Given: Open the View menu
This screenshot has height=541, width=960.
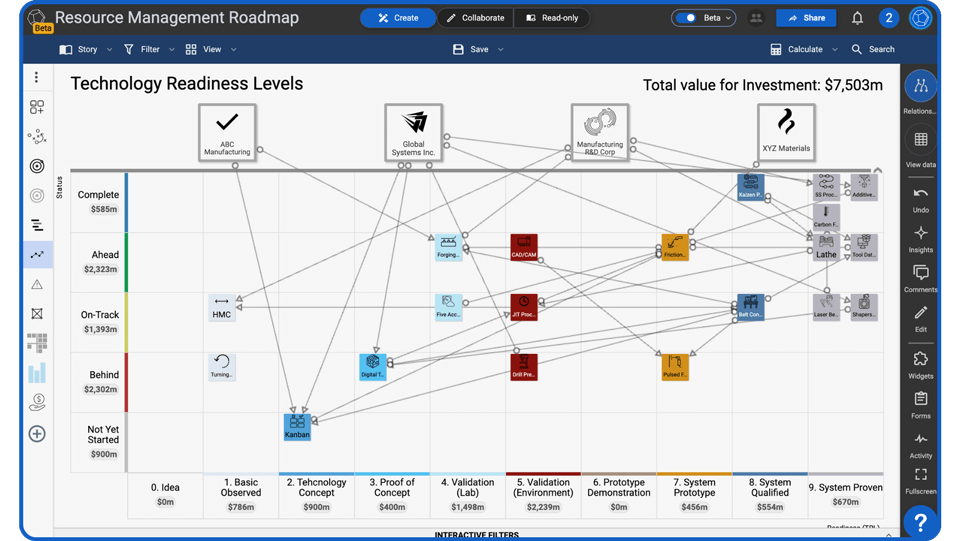Looking at the screenshot, I should pos(210,49).
